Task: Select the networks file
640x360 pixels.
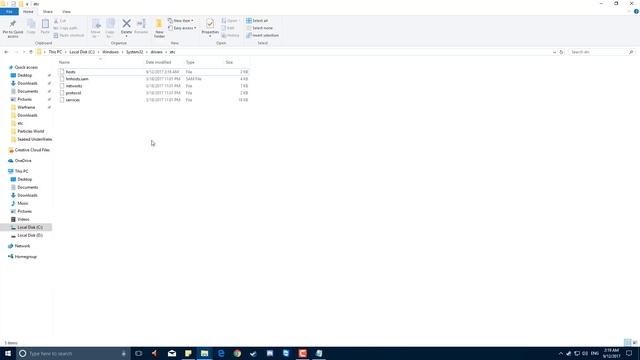Action: pos(153,86)
